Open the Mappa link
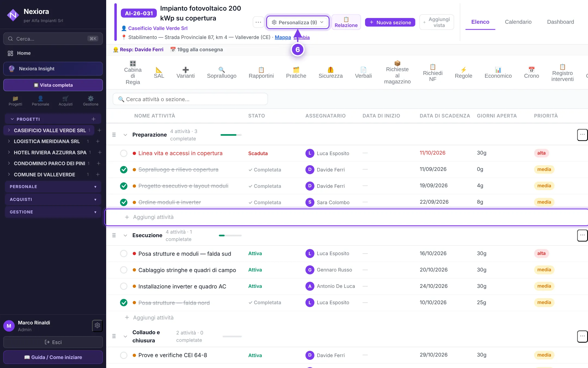Viewport: 588px width, 368px height. point(283,37)
